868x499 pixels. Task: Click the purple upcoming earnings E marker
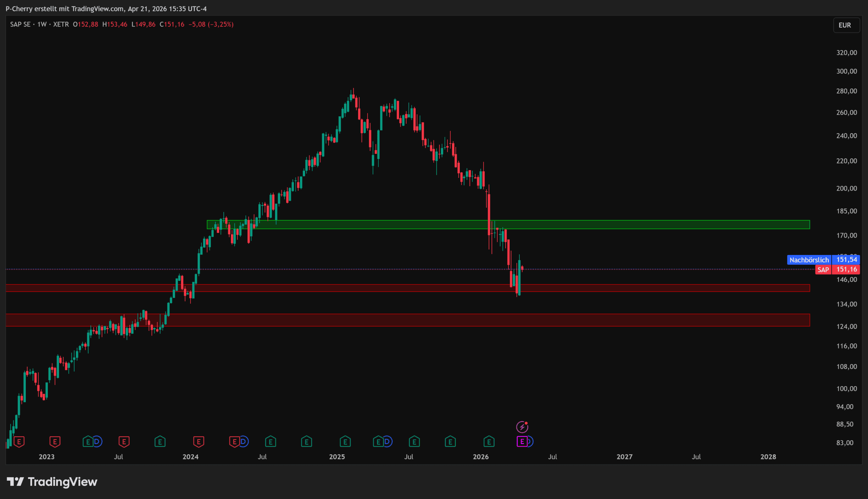coord(521,441)
